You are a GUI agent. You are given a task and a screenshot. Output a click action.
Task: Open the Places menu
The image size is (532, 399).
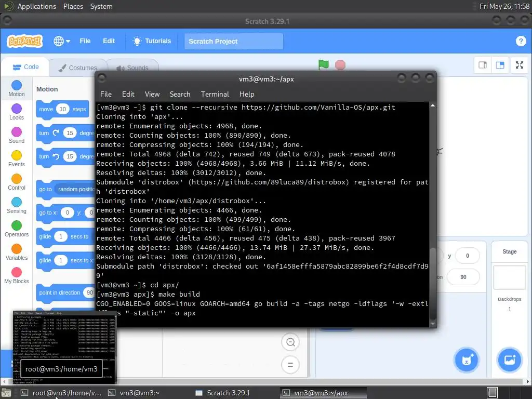click(73, 6)
